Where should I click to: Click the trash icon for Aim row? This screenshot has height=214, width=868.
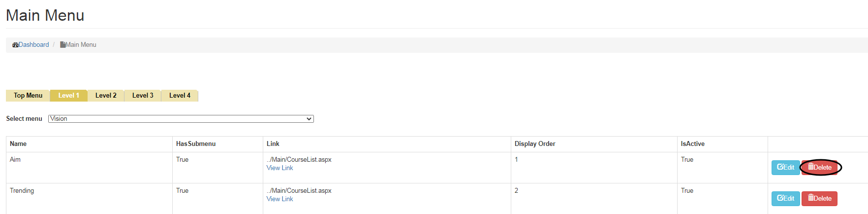point(811,167)
